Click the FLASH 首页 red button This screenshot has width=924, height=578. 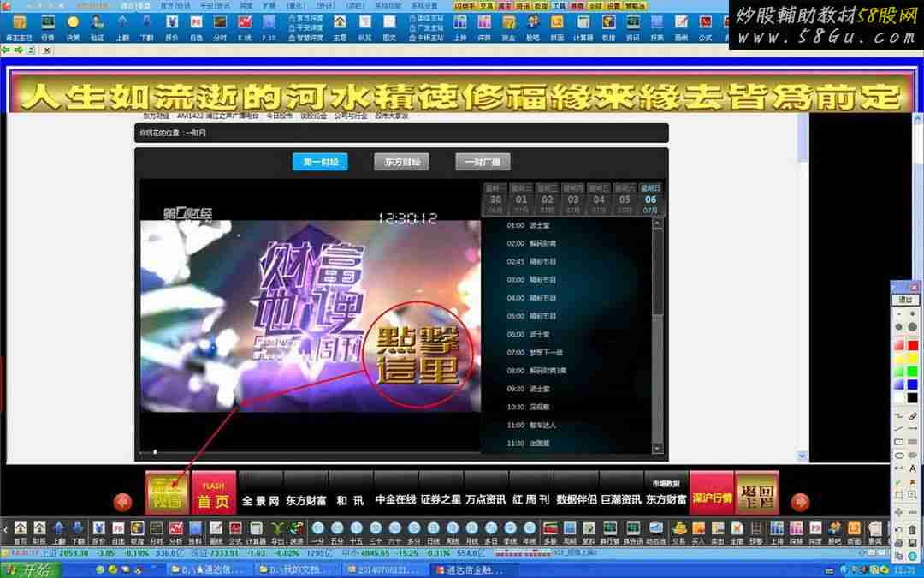point(213,492)
